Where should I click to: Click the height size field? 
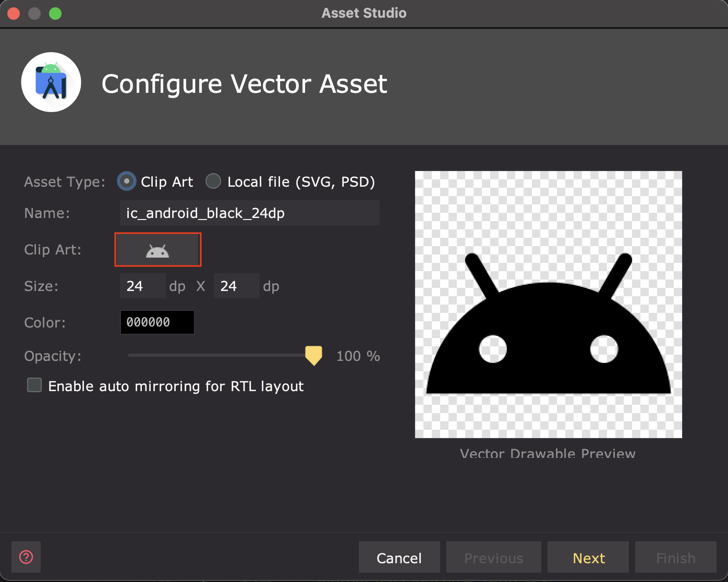click(x=237, y=286)
